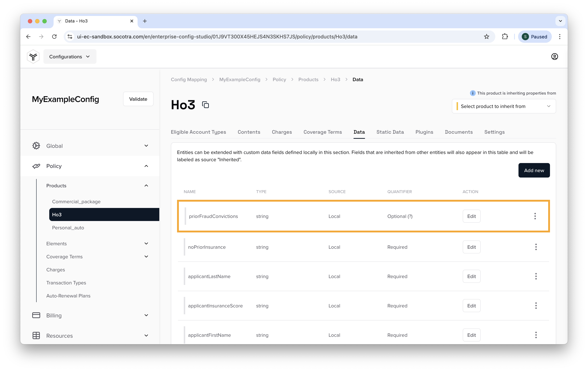The width and height of the screenshot is (588, 371).
Task: Bookmark this page with star icon
Action: click(486, 36)
